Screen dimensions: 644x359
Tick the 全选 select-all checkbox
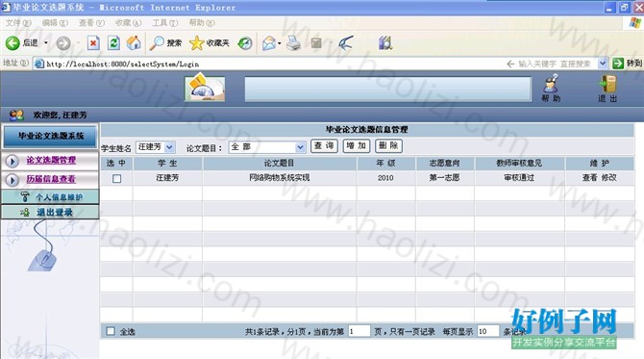point(111,331)
